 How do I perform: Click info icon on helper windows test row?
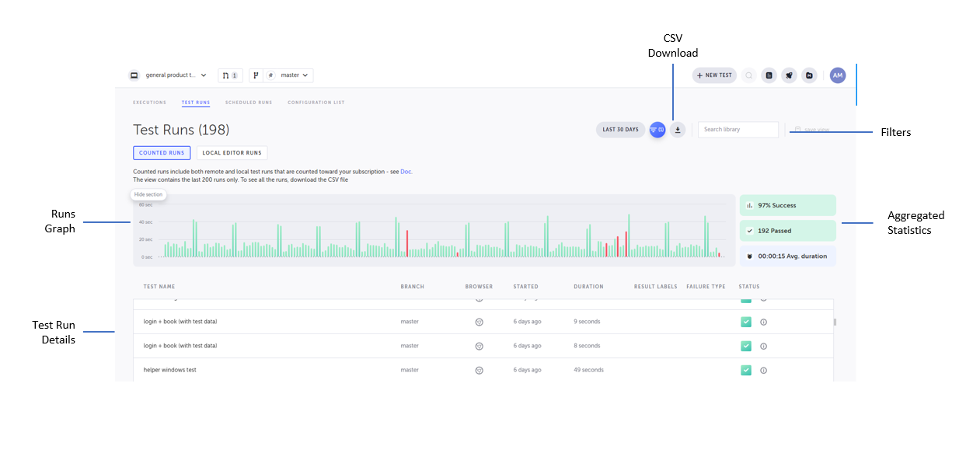pyautogui.click(x=763, y=371)
